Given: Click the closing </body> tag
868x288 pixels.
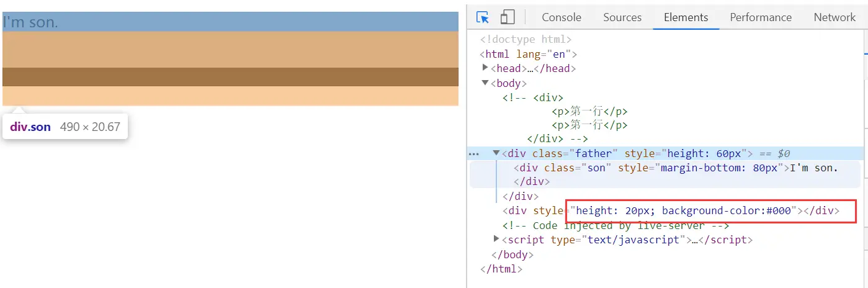Looking at the screenshot, I should tap(512, 254).
